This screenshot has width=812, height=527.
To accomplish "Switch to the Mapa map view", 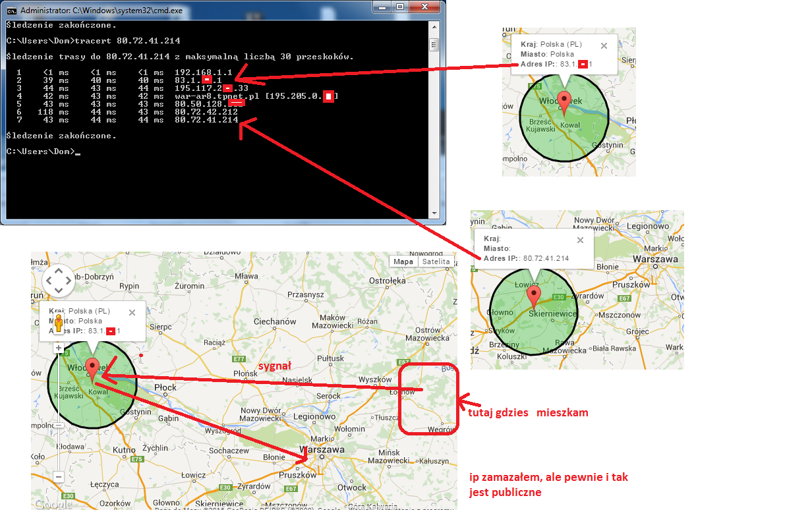I will click(x=403, y=262).
